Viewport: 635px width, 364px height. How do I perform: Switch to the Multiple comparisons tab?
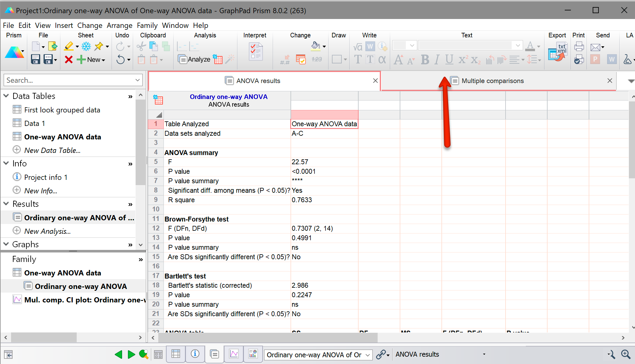pos(492,81)
